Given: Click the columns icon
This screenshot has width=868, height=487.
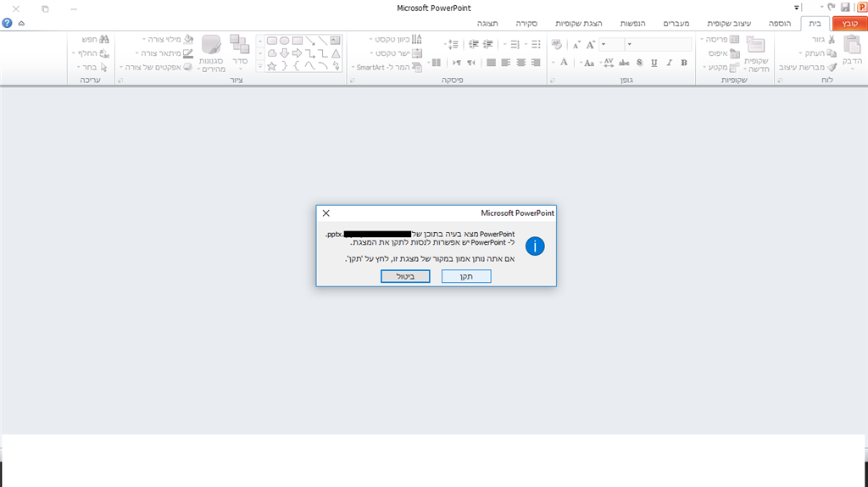Looking at the screenshot, I should click(x=437, y=63).
